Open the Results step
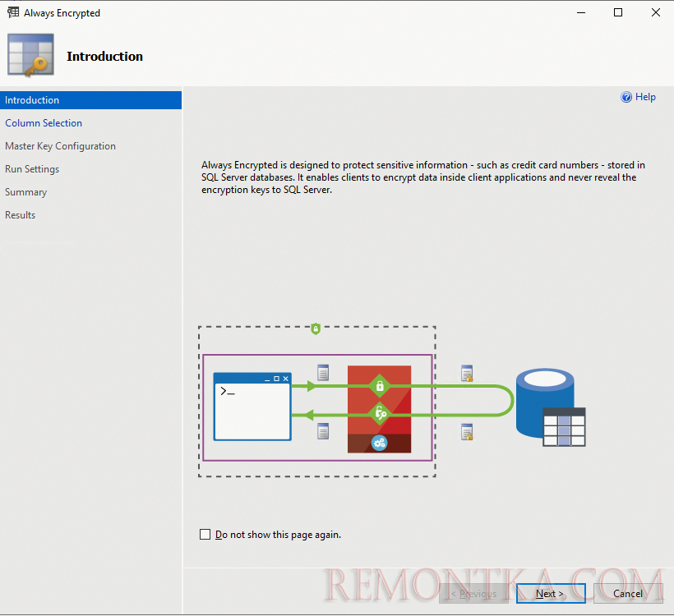 21,215
